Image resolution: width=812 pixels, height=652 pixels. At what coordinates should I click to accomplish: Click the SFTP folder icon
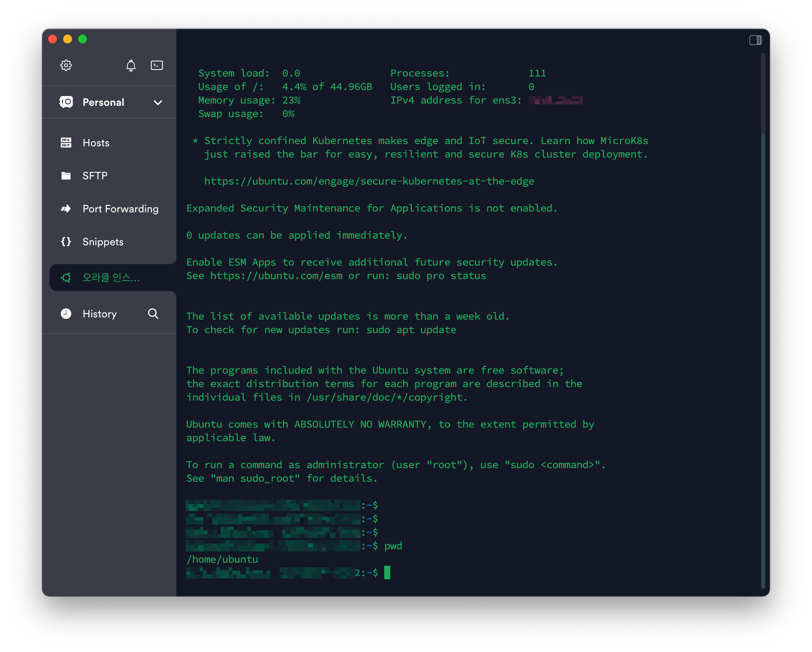66,176
